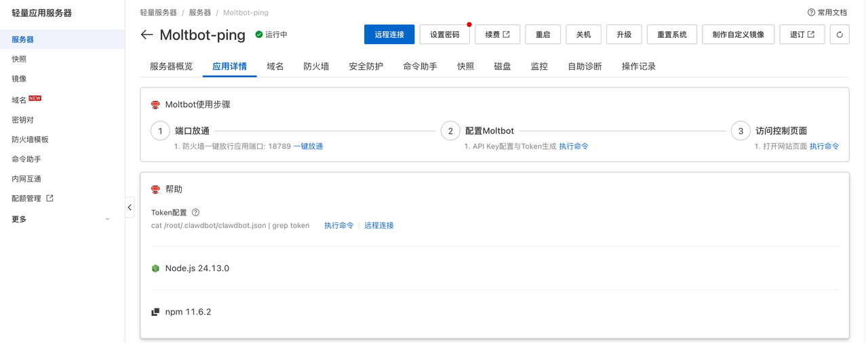Switch to the 安全防护 tab
868x343 pixels.
[366, 66]
